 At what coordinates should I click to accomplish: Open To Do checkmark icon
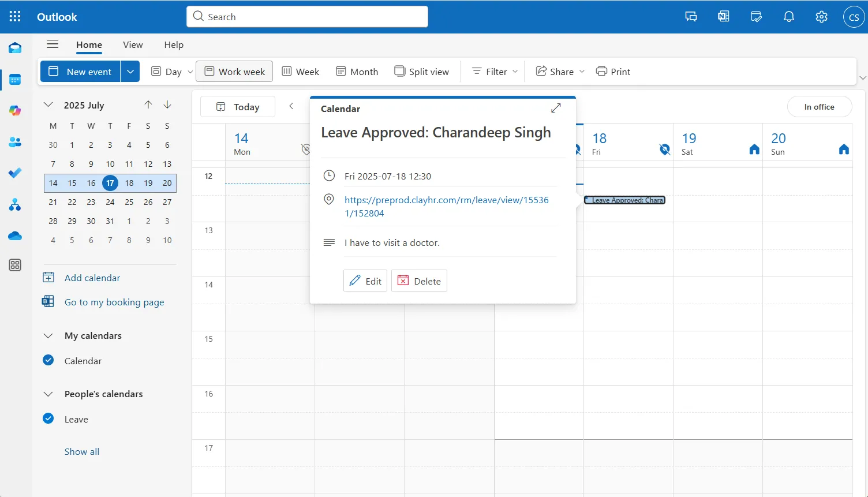point(15,173)
